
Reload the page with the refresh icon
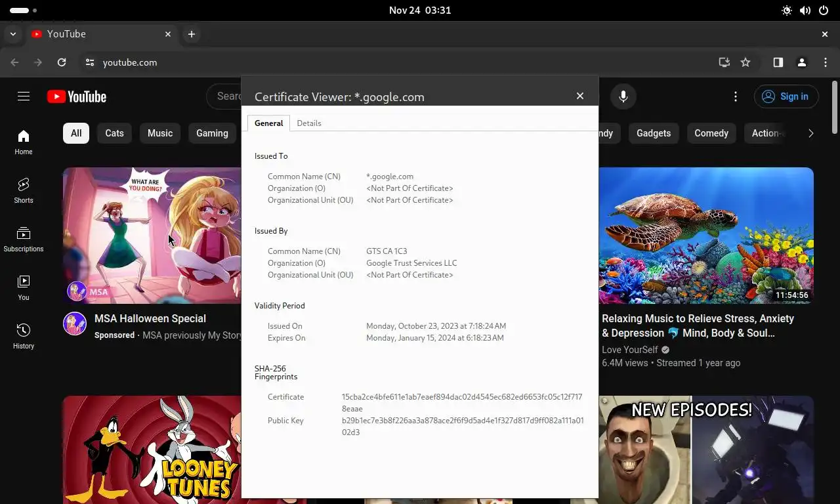62,62
